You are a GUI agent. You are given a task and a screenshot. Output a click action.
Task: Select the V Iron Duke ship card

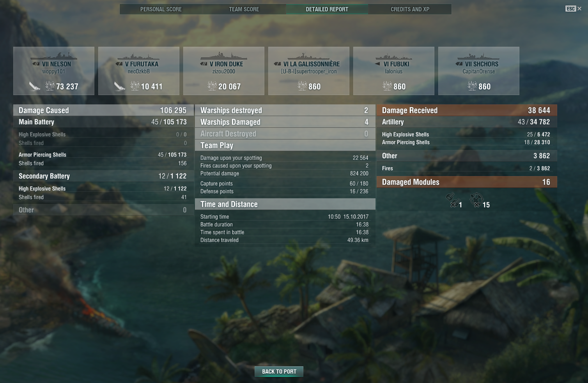(224, 71)
